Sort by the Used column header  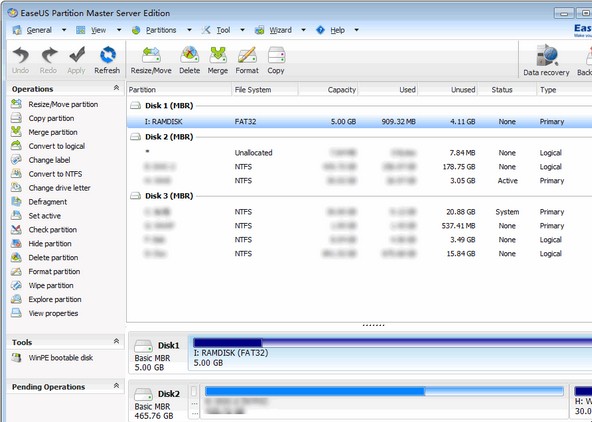pyautogui.click(x=388, y=90)
